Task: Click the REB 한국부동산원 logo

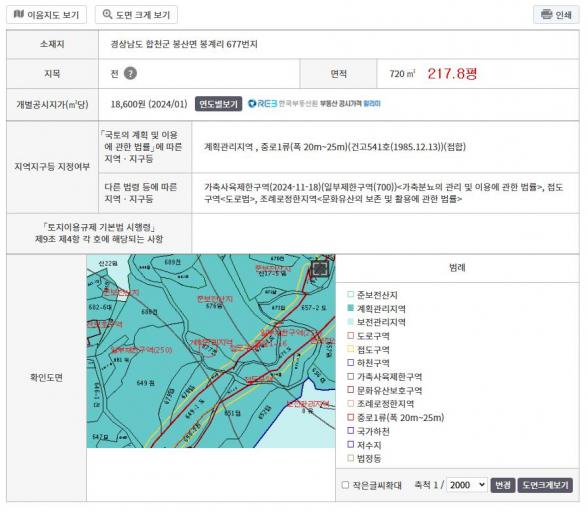Action: [283, 104]
